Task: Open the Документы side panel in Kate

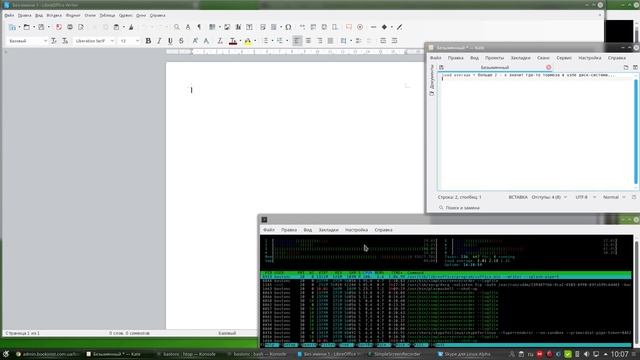Action: [x=432, y=80]
